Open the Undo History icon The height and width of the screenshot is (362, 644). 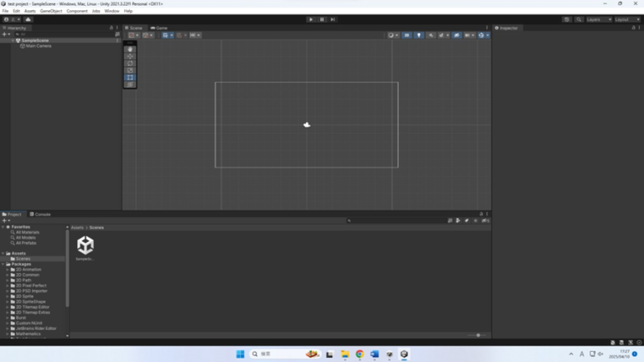point(567,19)
